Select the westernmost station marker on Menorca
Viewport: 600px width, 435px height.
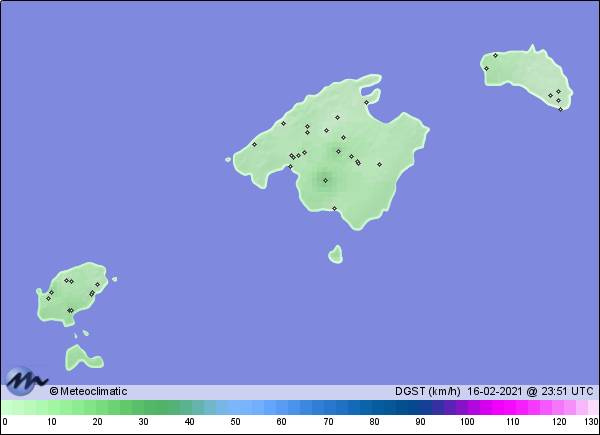[x=486, y=69]
